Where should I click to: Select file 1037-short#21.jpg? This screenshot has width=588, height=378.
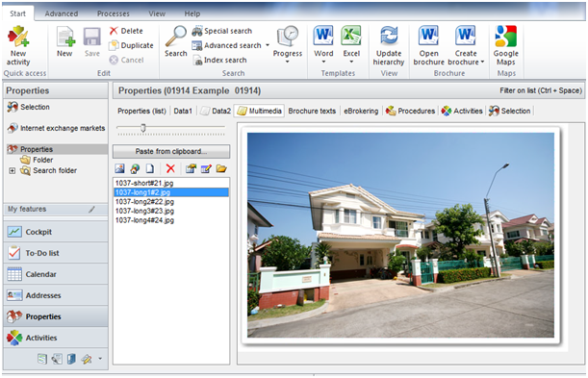pyautogui.click(x=171, y=183)
